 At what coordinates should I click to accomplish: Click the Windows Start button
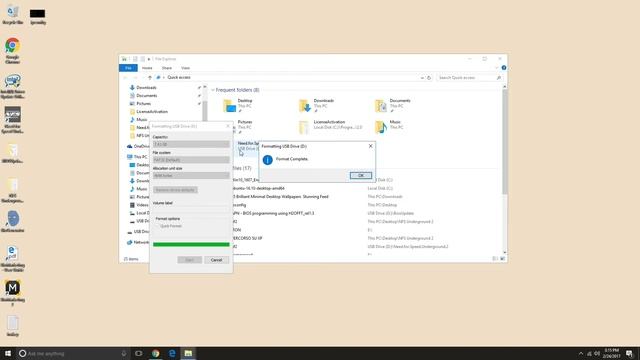(8, 353)
